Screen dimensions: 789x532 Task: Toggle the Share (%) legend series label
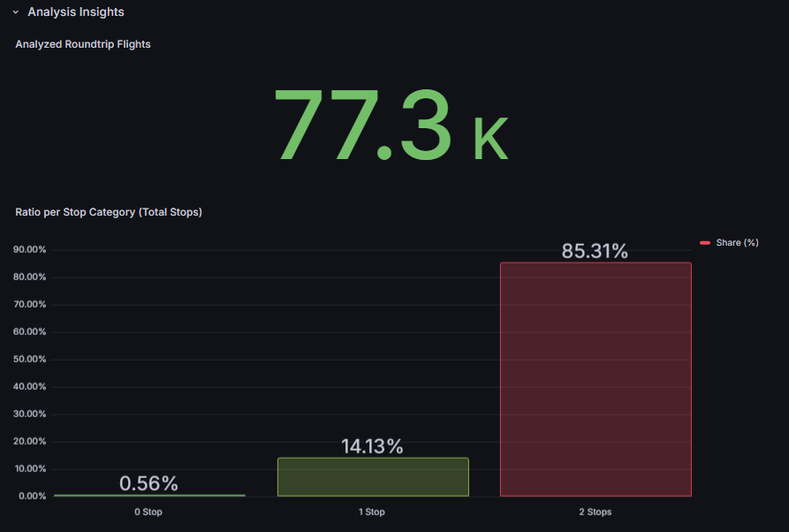737,242
